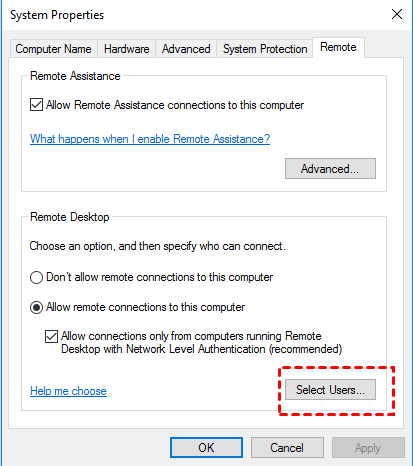Open Remote Assistance Advanced... settings button
Image resolution: width=413 pixels, height=466 pixels.
pyautogui.click(x=330, y=169)
